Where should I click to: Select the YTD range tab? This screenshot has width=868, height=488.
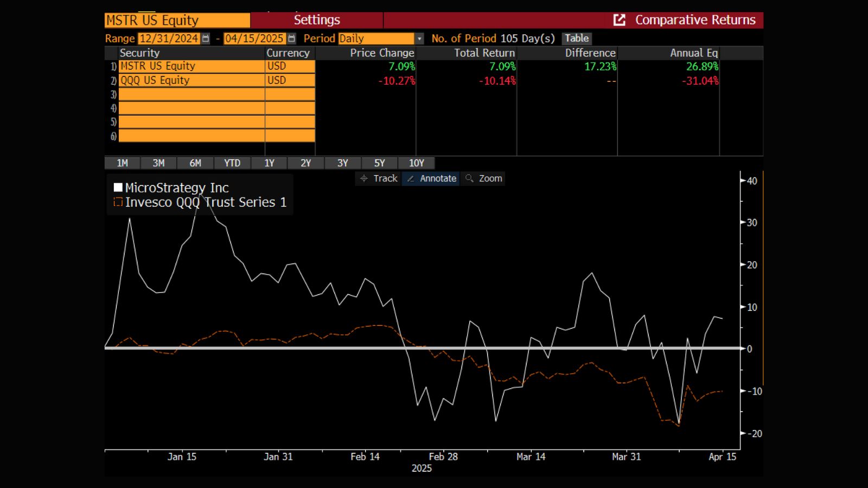click(x=232, y=163)
